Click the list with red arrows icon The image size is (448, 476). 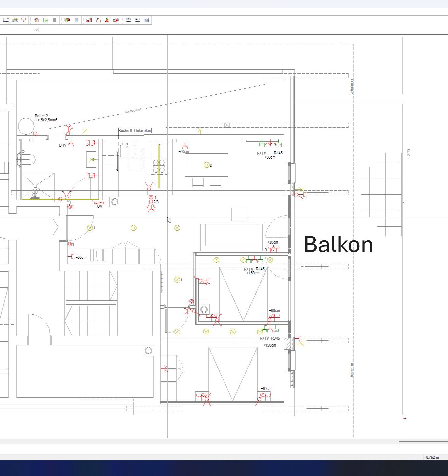(x=98, y=20)
